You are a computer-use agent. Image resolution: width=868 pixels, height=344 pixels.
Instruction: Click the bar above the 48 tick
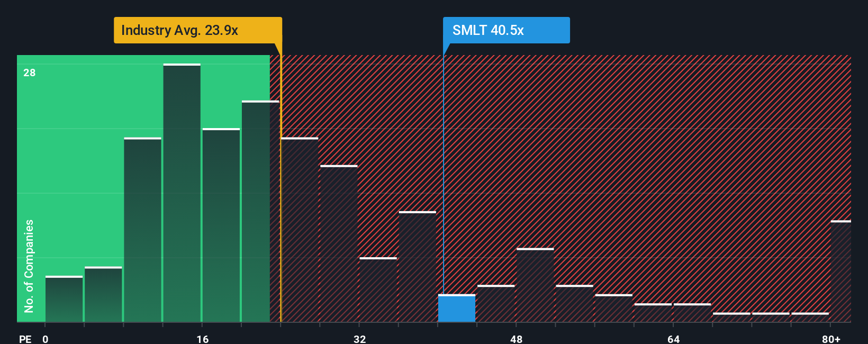535,285
